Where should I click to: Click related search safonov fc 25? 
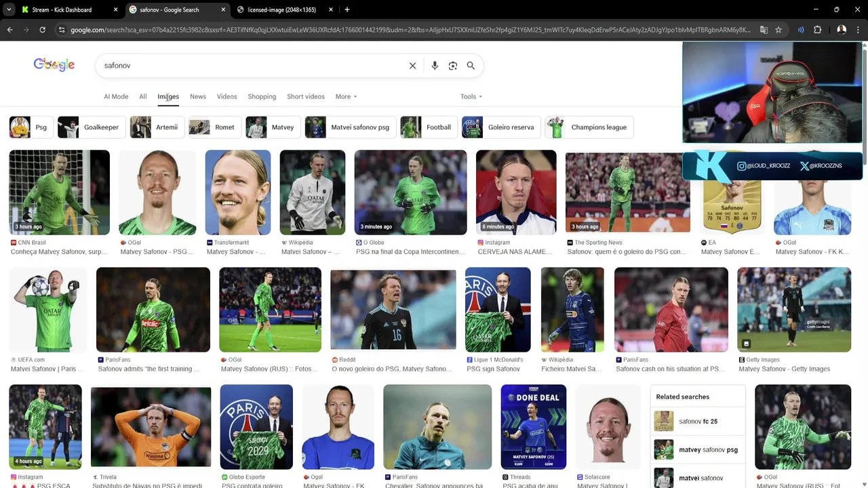tap(698, 422)
